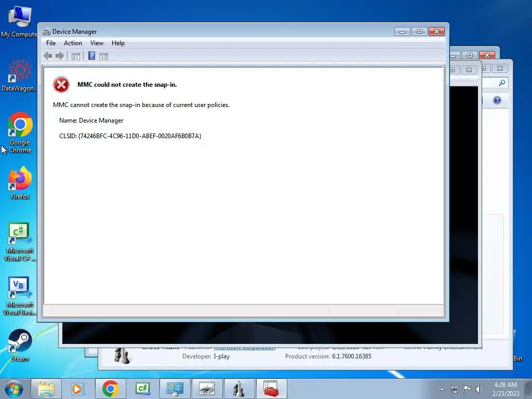This screenshot has height=399, width=532.
Task: Click the Developer I-play text
Action: (206, 356)
